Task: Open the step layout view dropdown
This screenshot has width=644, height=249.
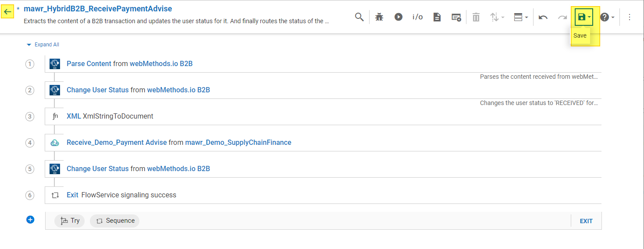Action: pos(520,17)
